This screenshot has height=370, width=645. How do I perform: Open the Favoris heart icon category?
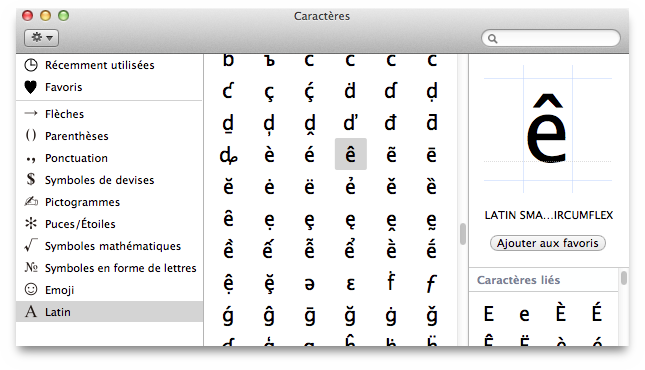31,87
